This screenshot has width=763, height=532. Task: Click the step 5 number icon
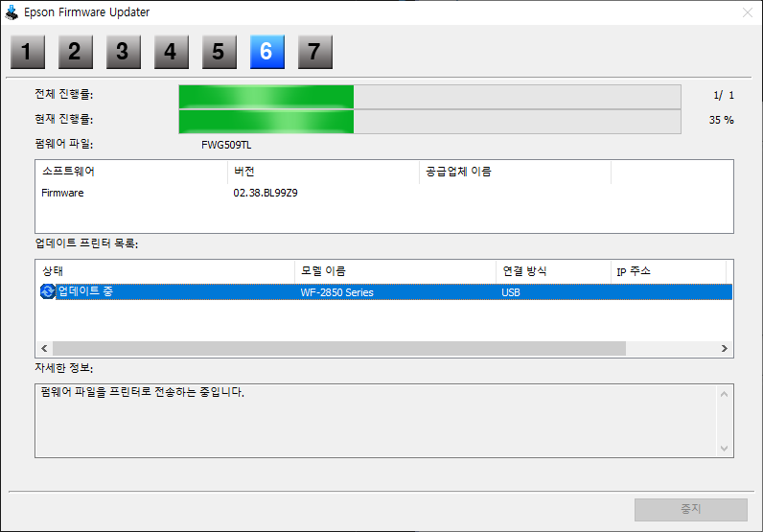220,52
